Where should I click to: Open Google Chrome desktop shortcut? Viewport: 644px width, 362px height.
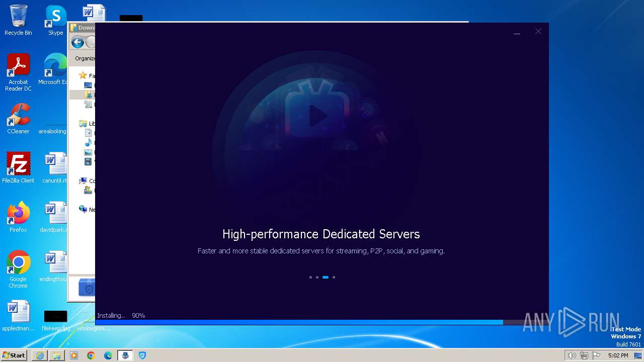18,269
